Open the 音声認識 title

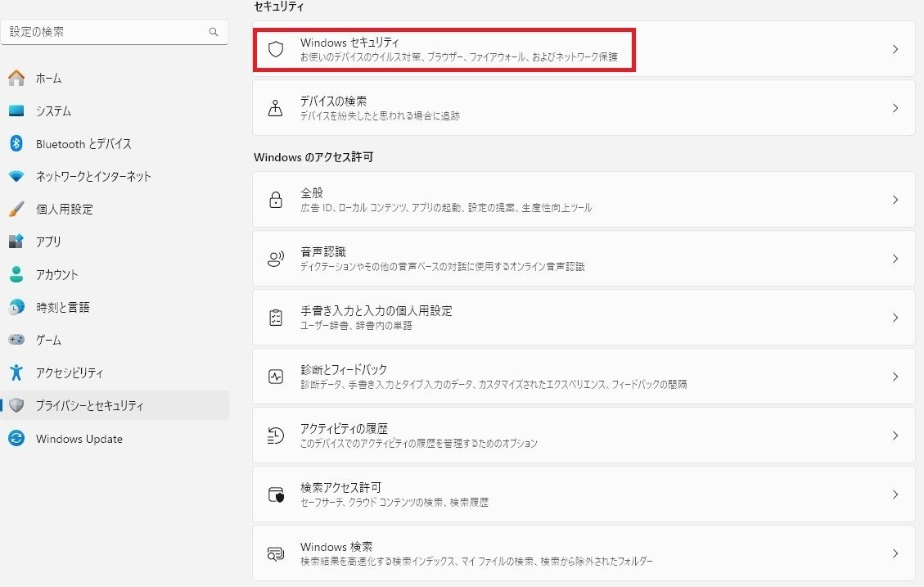click(323, 252)
